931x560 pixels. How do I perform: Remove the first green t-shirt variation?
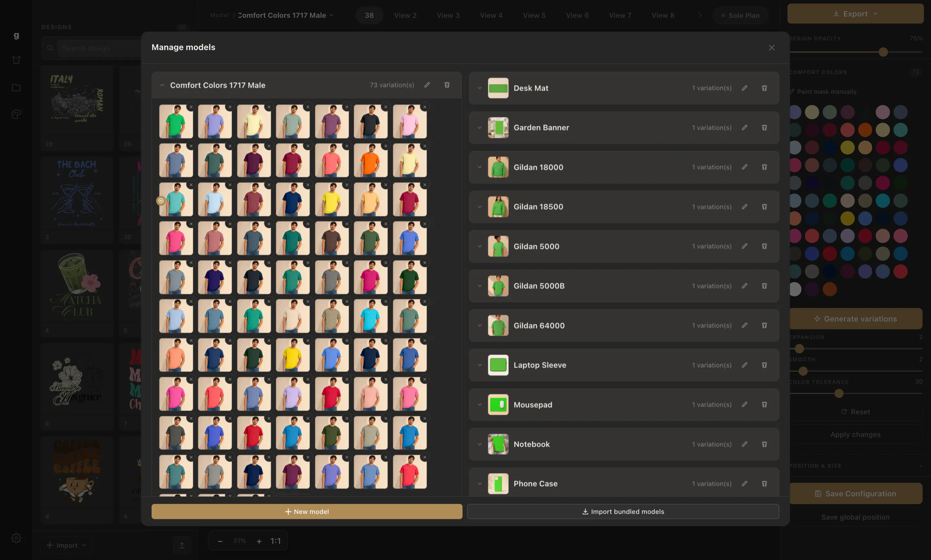[x=191, y=107]
